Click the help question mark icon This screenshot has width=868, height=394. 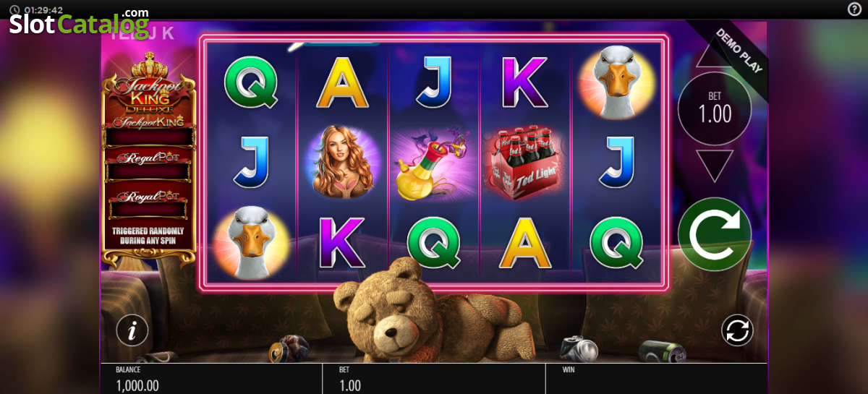click(854, 9)
